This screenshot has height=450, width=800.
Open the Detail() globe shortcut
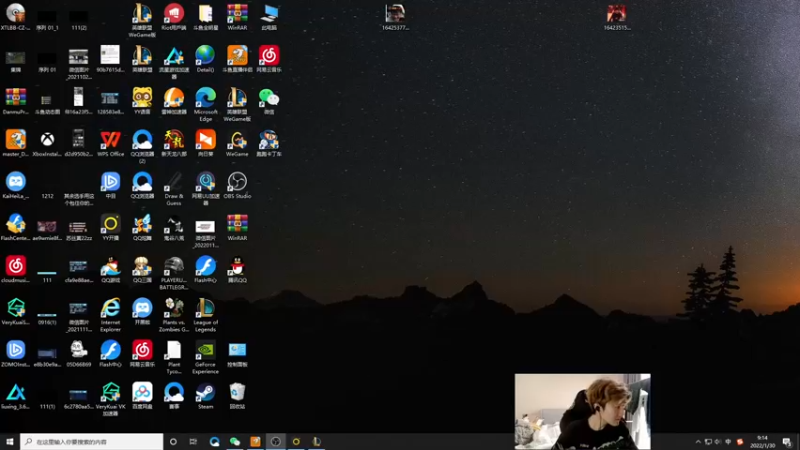point(206,59)
